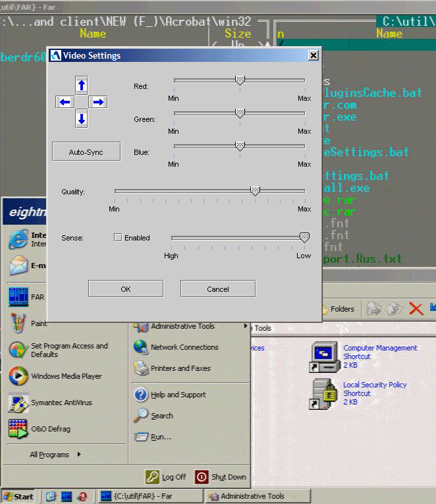Open the Local Security Policy shortcut
The height and width of the screenshot is (504, 436).
click(x=358, y=393)
